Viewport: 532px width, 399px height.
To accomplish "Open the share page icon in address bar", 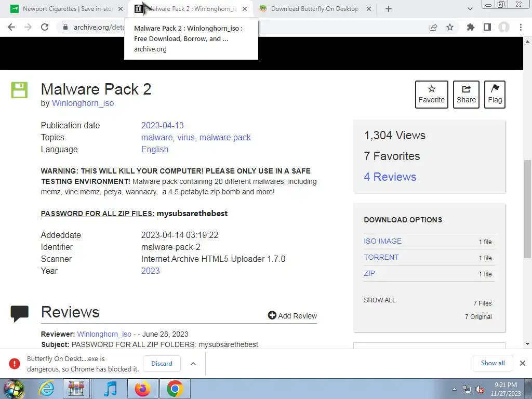I will point(433,27).
